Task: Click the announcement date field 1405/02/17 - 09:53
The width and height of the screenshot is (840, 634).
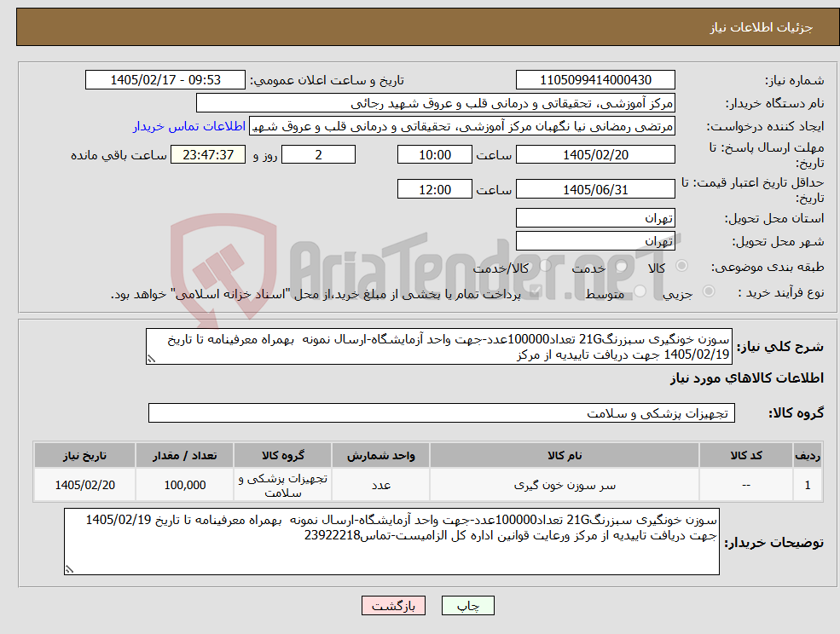Action: pos(165,80)
